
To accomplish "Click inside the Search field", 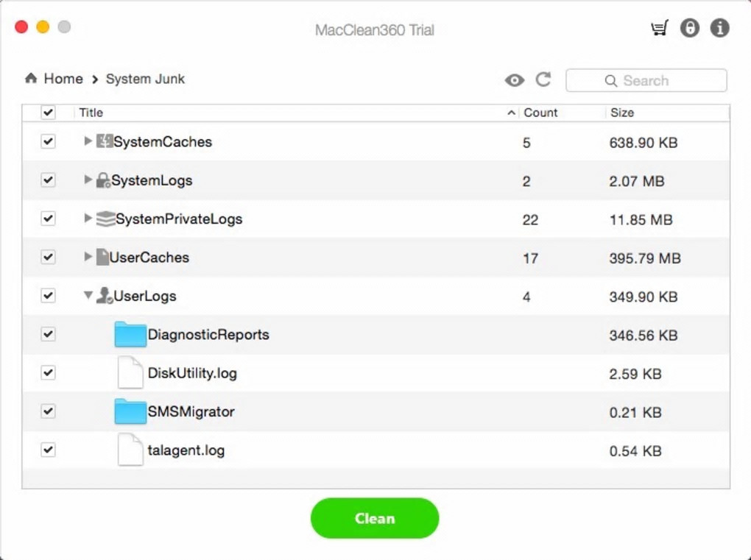I will [646, 80].
